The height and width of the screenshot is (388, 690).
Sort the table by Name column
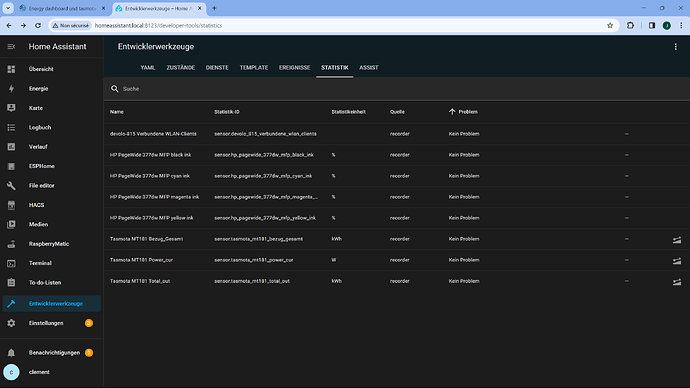117,112
